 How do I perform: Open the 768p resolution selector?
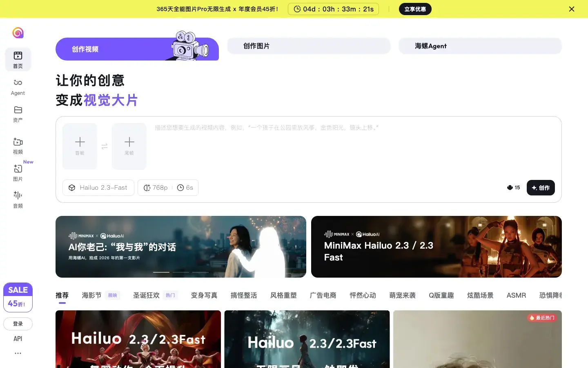coord(156,188)
